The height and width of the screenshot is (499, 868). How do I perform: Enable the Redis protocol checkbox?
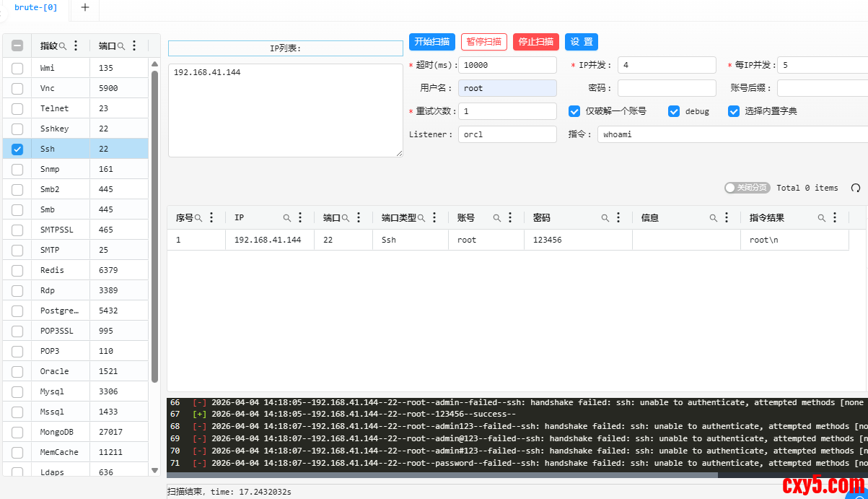17,271
